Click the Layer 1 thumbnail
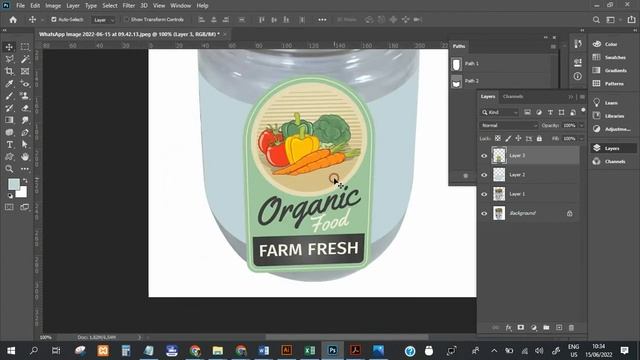Viewport: 640px width, 360px height. pyautogui.click(x=499, y=194)
